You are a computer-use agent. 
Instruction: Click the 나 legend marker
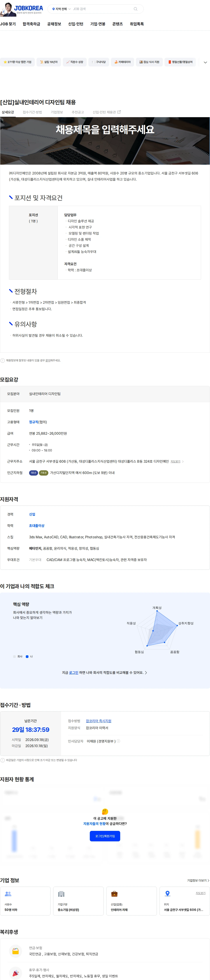(x=27, y=657)
